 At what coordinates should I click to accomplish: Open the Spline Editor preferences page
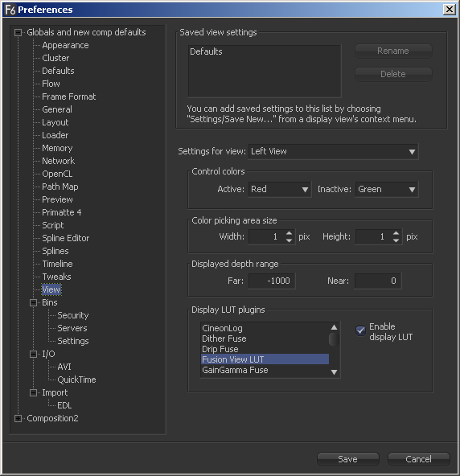tap(66, 238)
